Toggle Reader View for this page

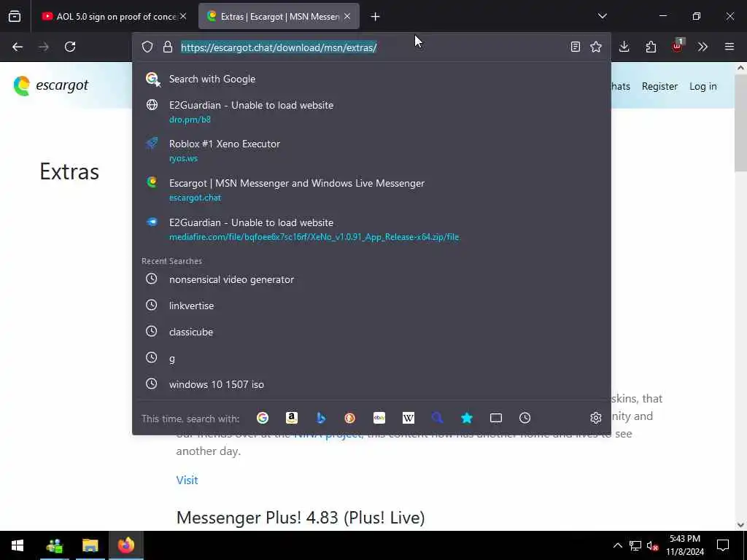tap(576, 47)
